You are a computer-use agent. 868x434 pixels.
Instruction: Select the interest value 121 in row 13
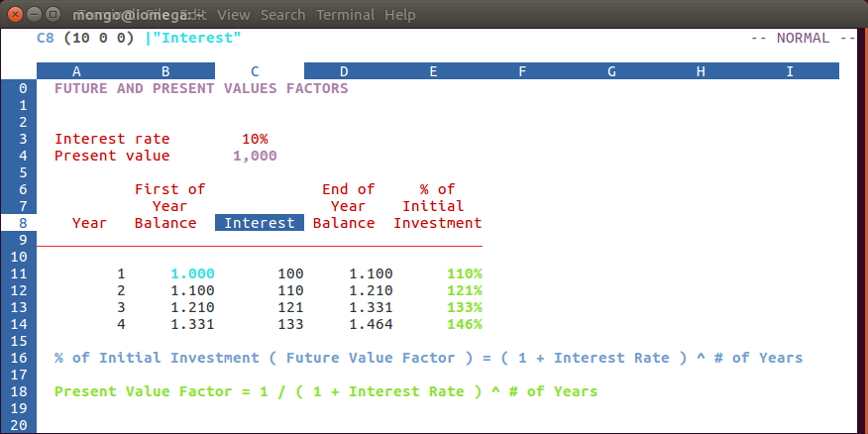[290, 307]
